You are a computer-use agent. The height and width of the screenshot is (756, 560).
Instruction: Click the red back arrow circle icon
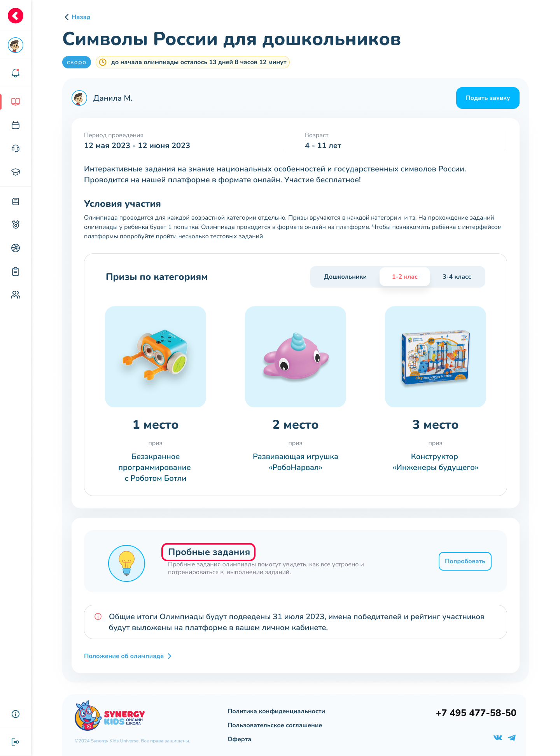(x=16, y=16)
